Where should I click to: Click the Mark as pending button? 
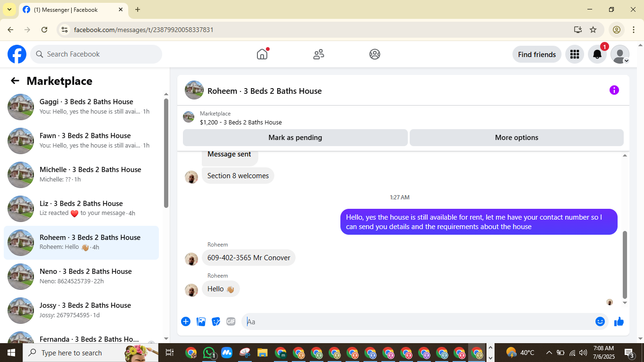(295, 138)
